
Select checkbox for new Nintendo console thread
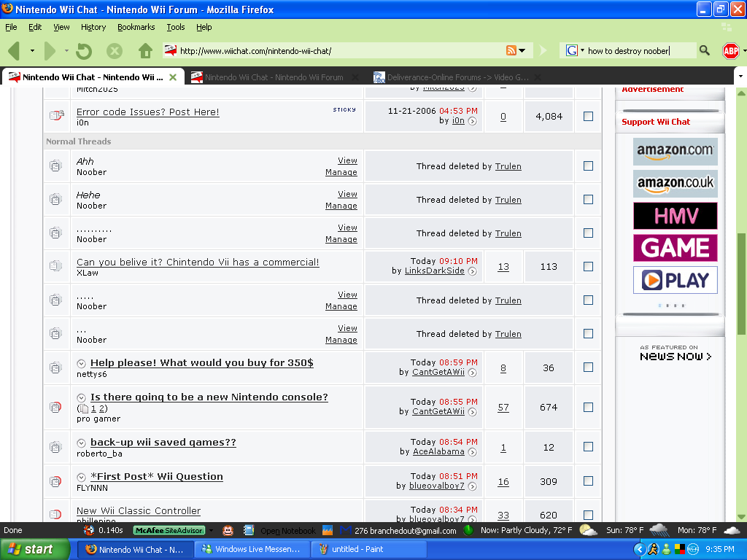tap(589, 407)
